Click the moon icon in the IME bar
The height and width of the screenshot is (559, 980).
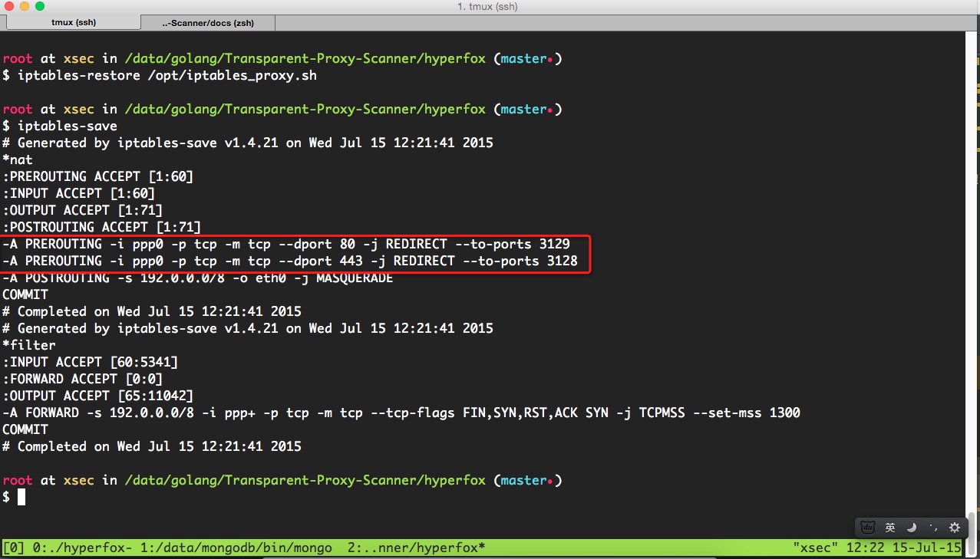[912, 528]
